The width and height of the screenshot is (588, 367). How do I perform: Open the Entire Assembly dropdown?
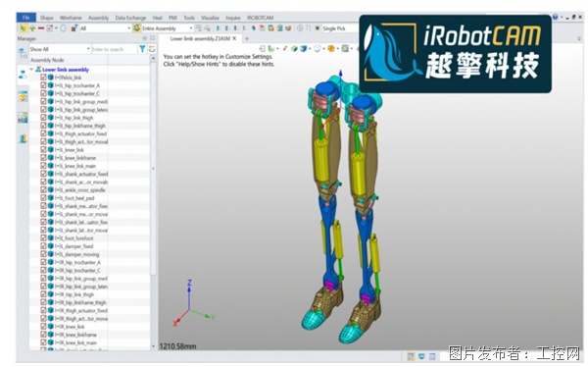pyautogui.click(x=168, y=28)
